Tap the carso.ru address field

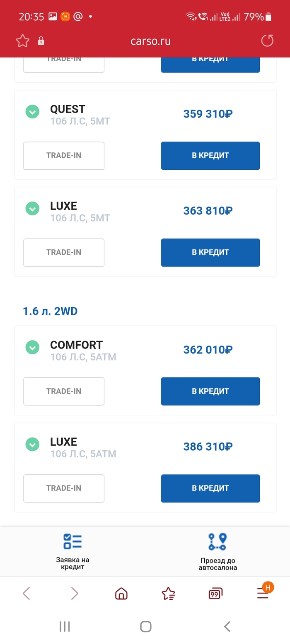150,41
